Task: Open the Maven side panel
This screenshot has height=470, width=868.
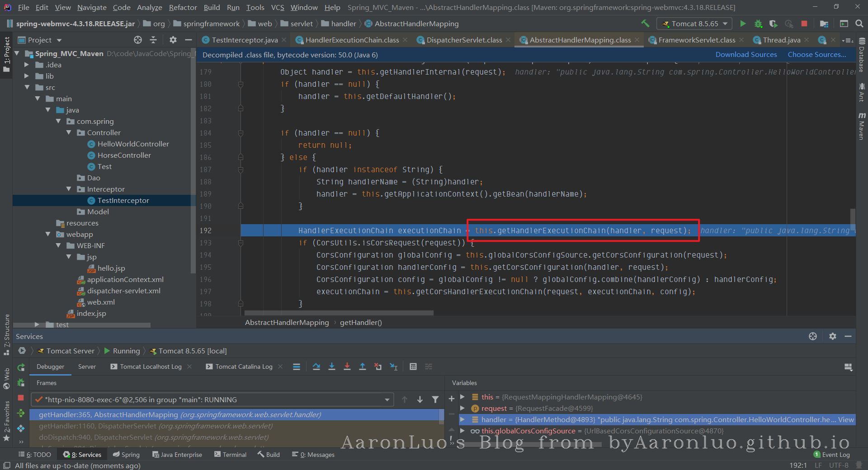Action: coord(862,127)
